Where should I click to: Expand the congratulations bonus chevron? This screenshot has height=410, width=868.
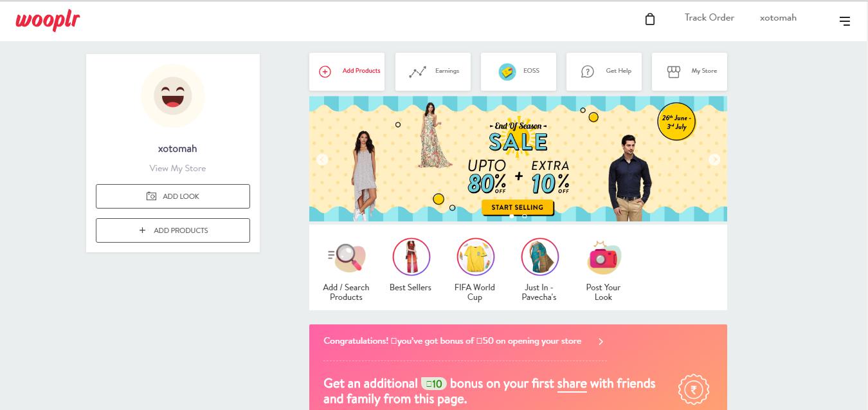pos(601,342)
